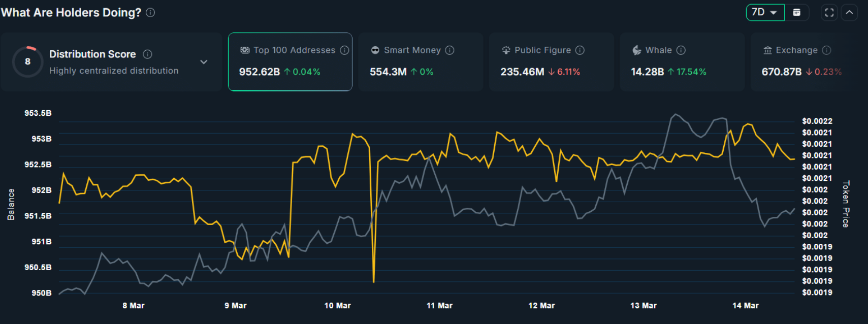Open the 7D time range dropdown
Viewport: 868px width, 324px height.
[x=764, y=13]
